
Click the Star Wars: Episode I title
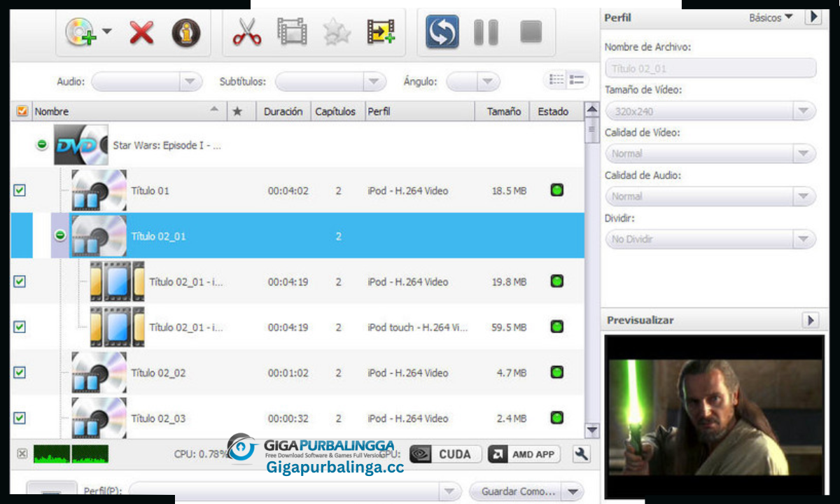(x=167, y=146)
